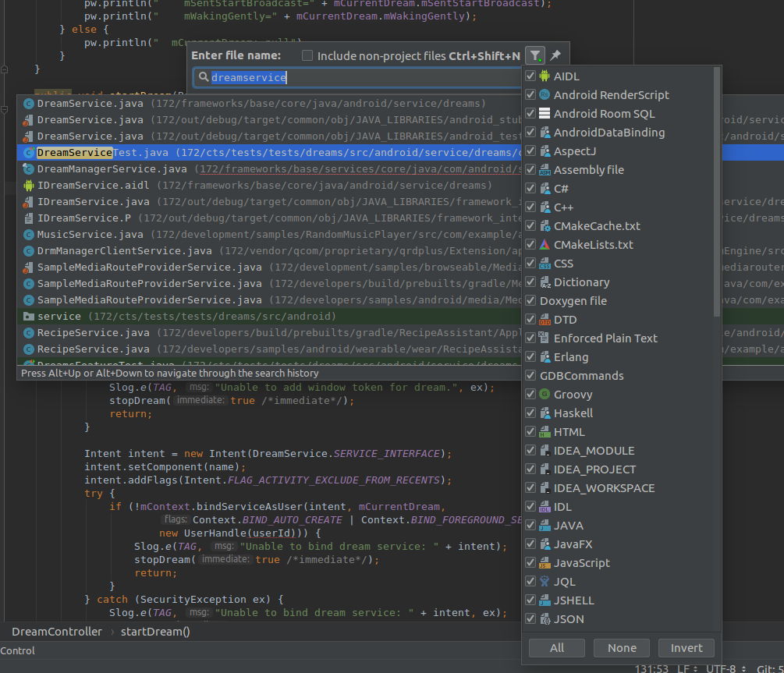
Task: Uncheck the JSHELL checkbox
Action: pyautogui.click(x=530, y=600)
